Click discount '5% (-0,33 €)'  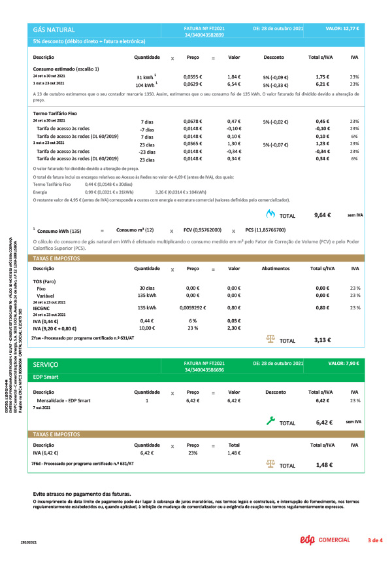pos(275,85)
